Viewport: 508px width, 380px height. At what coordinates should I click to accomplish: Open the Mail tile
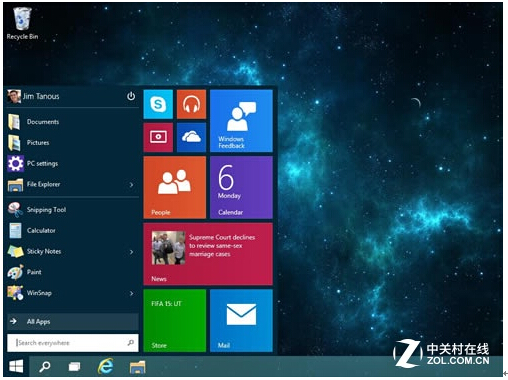(x=241, y=320)
